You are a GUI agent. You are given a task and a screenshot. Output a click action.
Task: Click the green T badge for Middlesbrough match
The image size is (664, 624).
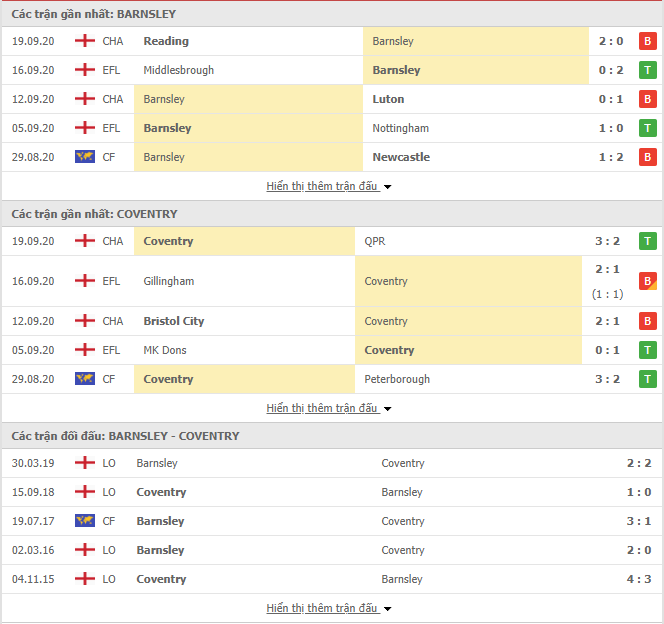(647, 70)
